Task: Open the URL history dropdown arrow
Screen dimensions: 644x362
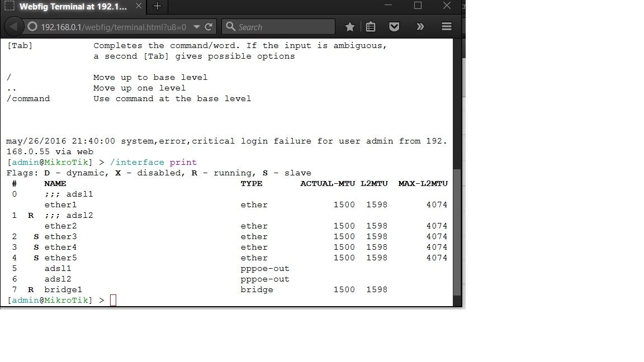Action: 196,27
